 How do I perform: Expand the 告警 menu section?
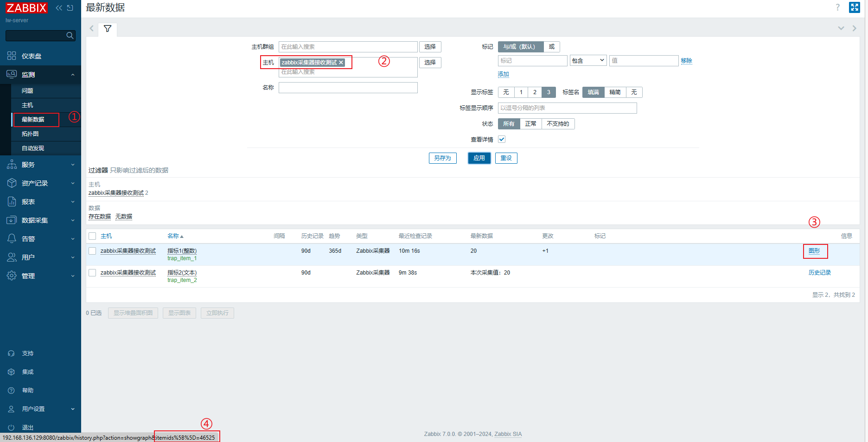pos(73,239)
